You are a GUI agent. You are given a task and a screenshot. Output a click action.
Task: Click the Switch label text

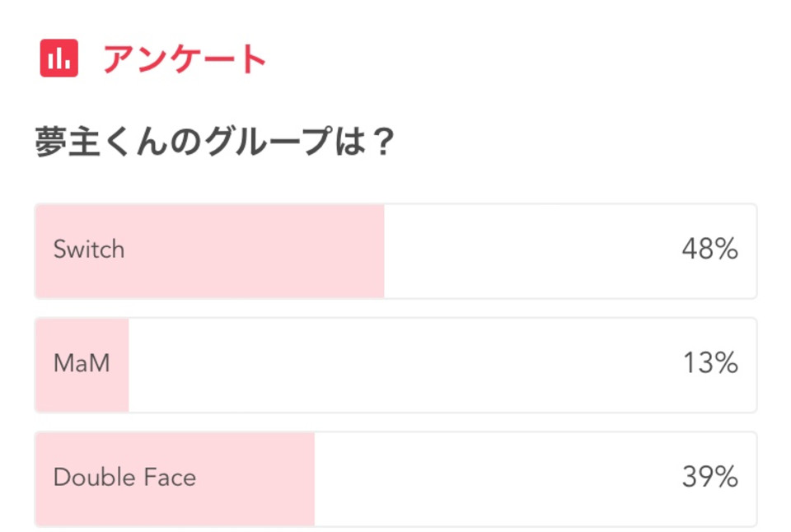tap(89, 249)
